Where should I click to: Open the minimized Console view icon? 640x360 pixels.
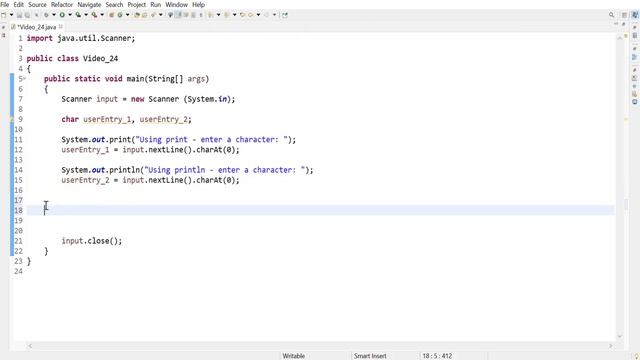635,102
